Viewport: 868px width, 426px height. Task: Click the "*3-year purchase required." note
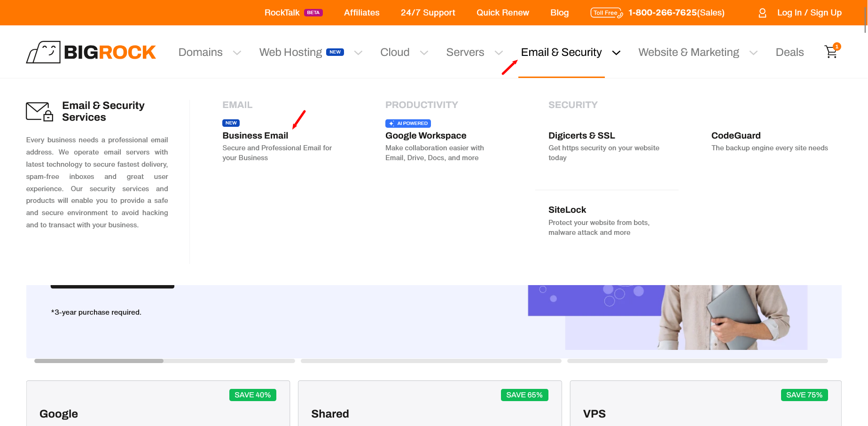96,312
